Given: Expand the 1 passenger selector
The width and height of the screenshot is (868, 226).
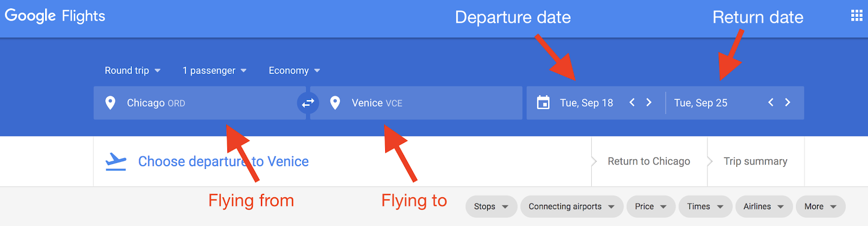Looking at the screenshot, I should [215, 71].
